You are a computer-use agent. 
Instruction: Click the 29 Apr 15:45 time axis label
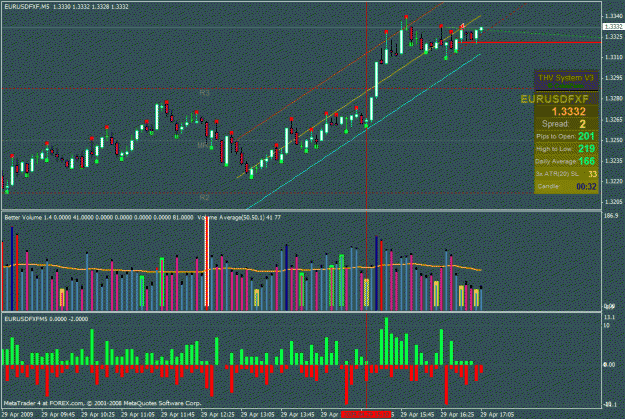(x=418, y=415)
